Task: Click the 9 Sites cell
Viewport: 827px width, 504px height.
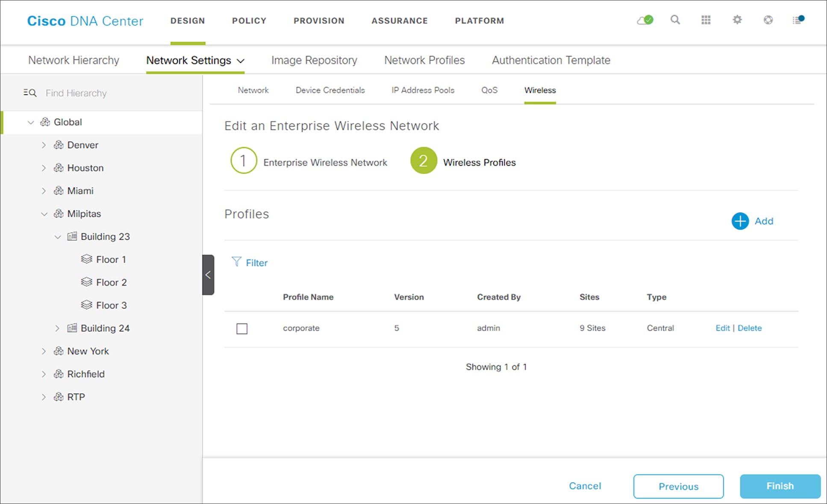Action: pyautogui.click(x=592, y=328)
